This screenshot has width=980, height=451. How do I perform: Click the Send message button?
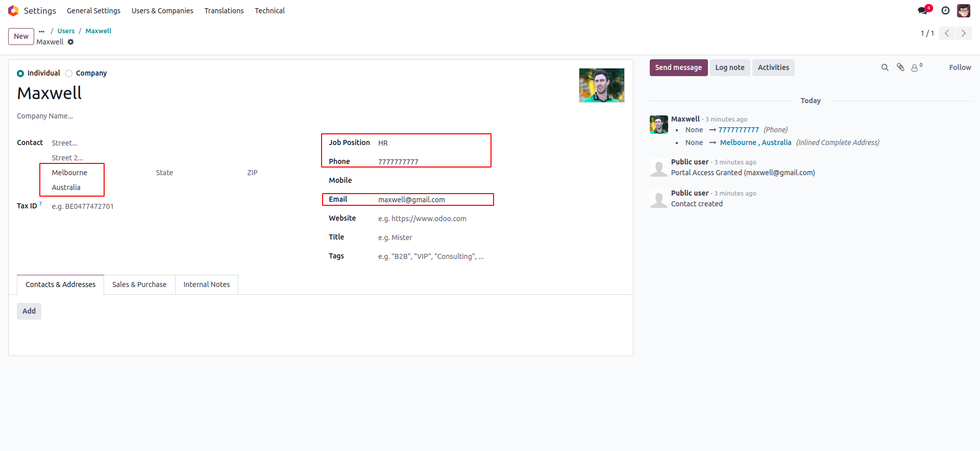[x=678, y=67]
